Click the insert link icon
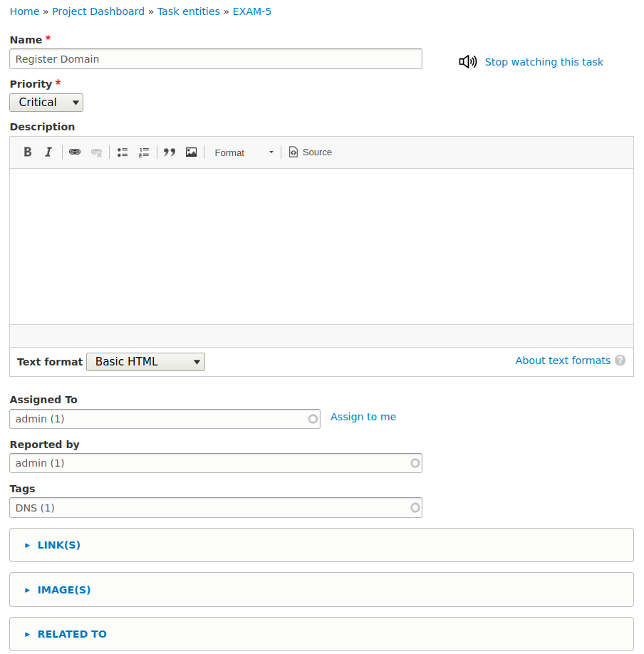This screenshot has height=654, width=644. tap(75, 152)
